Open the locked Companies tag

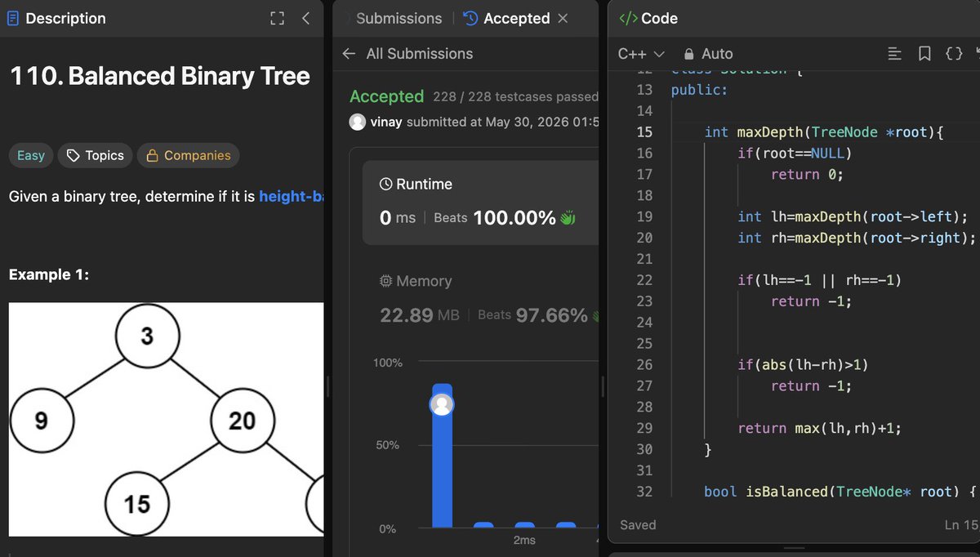(x=188, y=155)
